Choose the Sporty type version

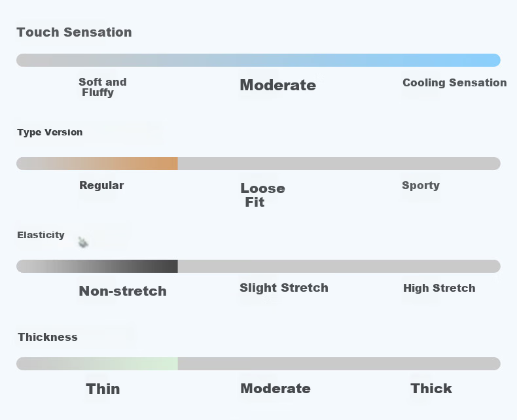pos(421,186)
